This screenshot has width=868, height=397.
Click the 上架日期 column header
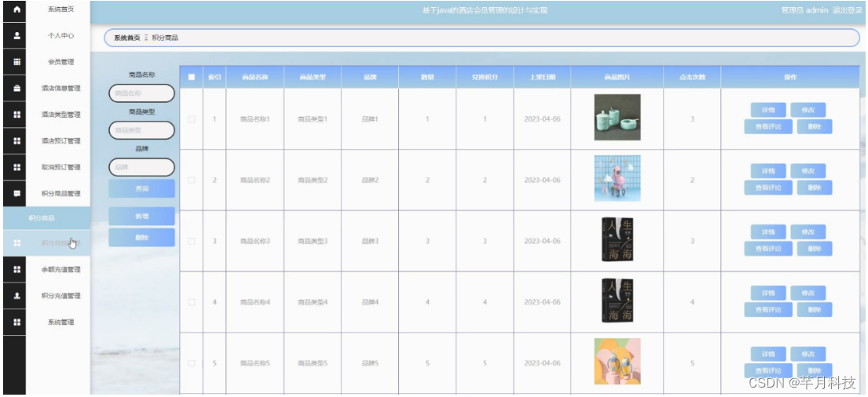[x=542, y=78]
